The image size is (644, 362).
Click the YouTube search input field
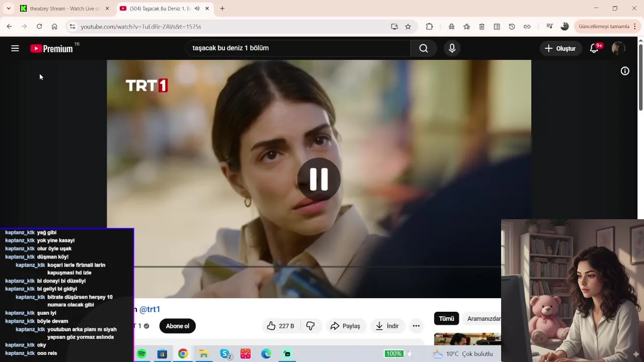click(298, 48)
